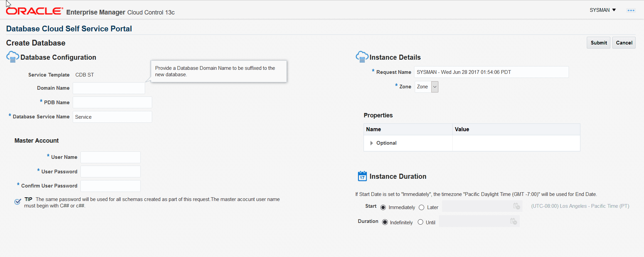Image resolution: width=644 pixels, height=257 pixels.
Task: Click the Instance Details cloud icon
Action: (x=362, y=57)
